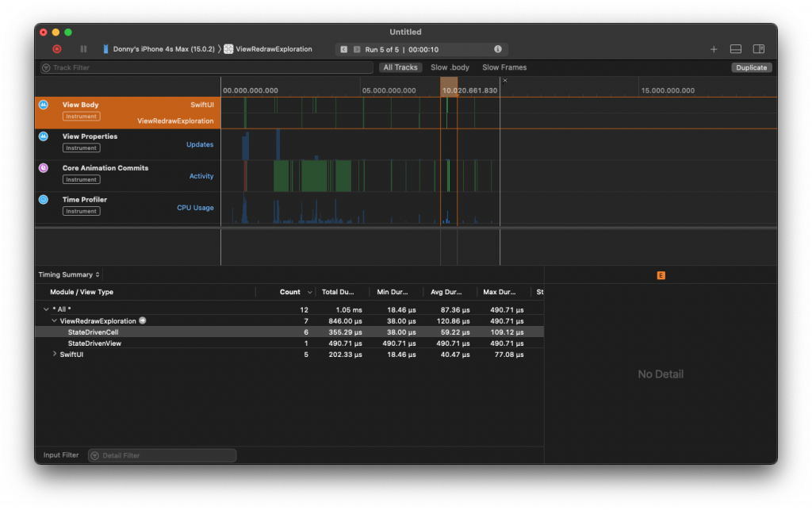
Task: Click the Detail Filter funnel icon
Action: click(95, 455)
